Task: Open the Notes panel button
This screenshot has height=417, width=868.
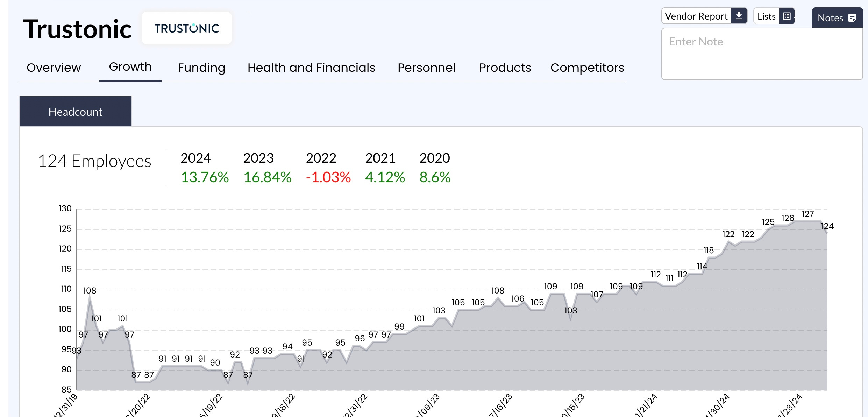Action: point(837,17)
